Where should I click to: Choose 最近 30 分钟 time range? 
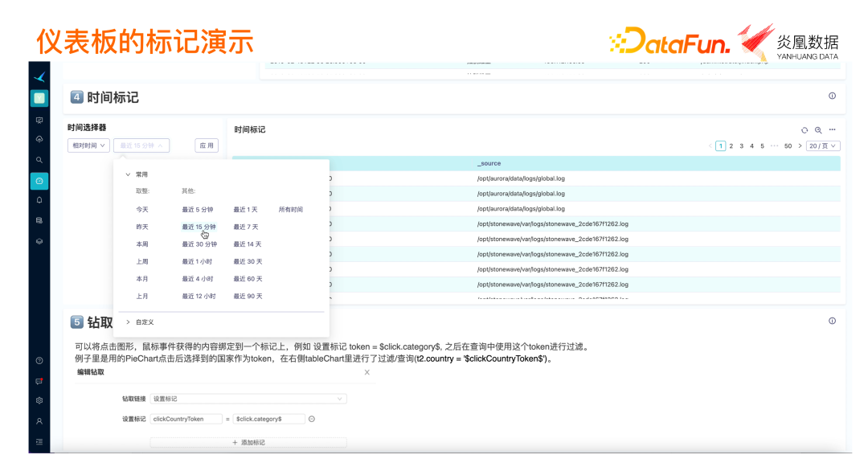coord(199,244)
